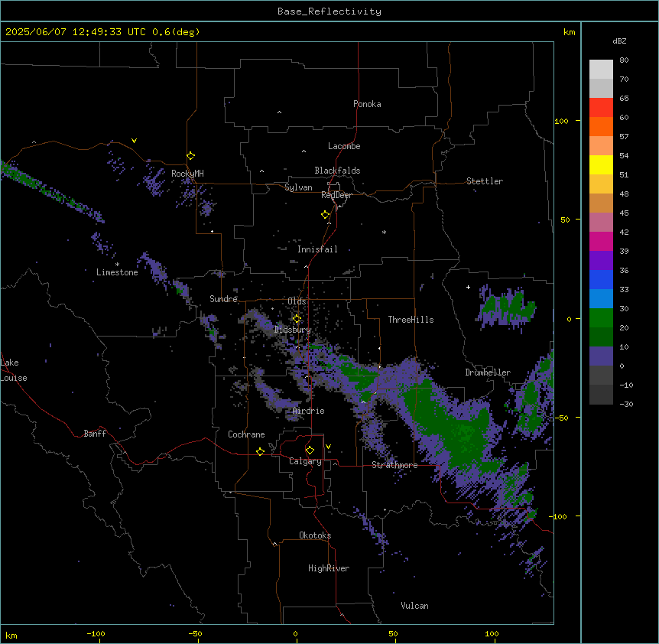Click the Base_Reflectivity title text
The image size is (659, 644).
tap(329, 11)
